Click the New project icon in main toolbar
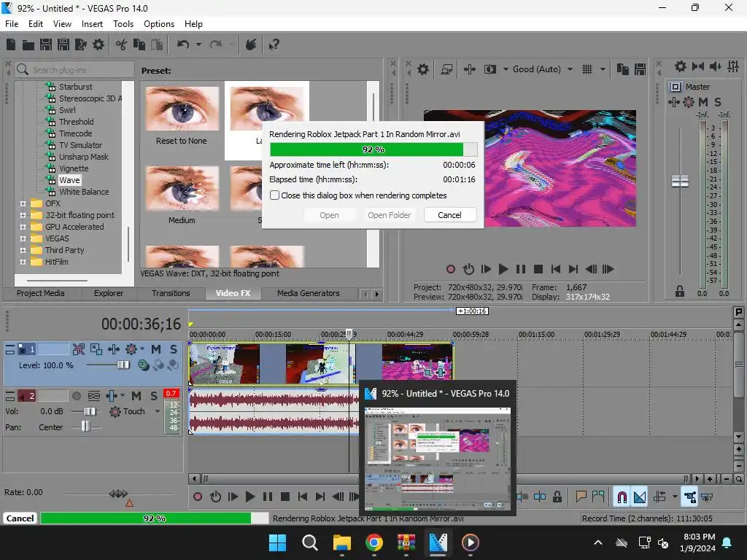747x560 pixels. coord(11,44)
